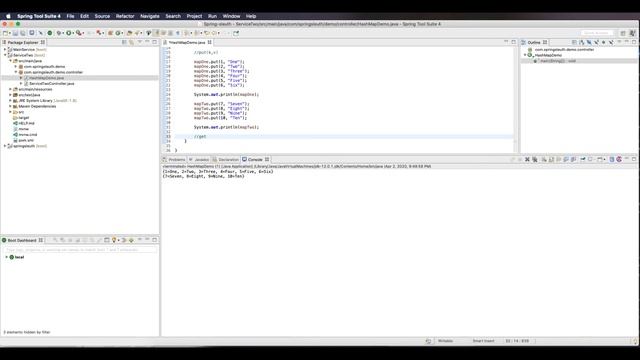Viewport: 640px width, 360px height.
Task: Expand the JRE System Library node
Action: (11, 100)
